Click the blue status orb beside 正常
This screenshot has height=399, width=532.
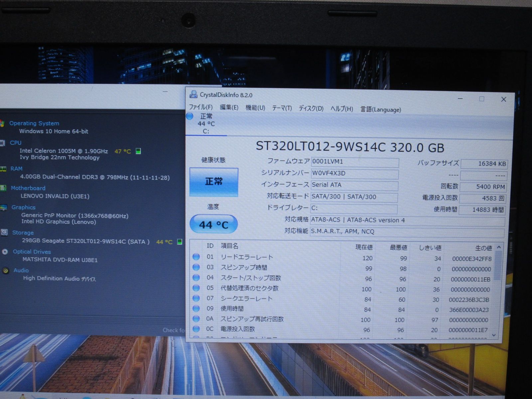190,116
